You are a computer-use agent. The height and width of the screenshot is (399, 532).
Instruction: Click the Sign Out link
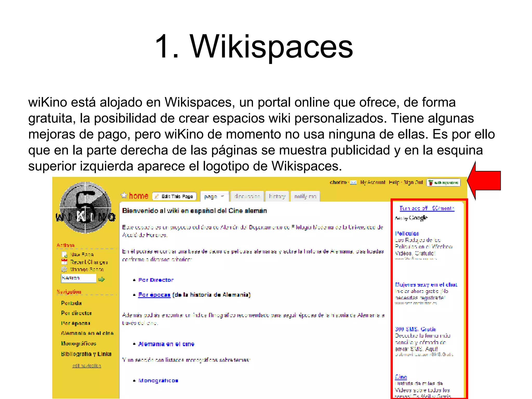[413, 182]
